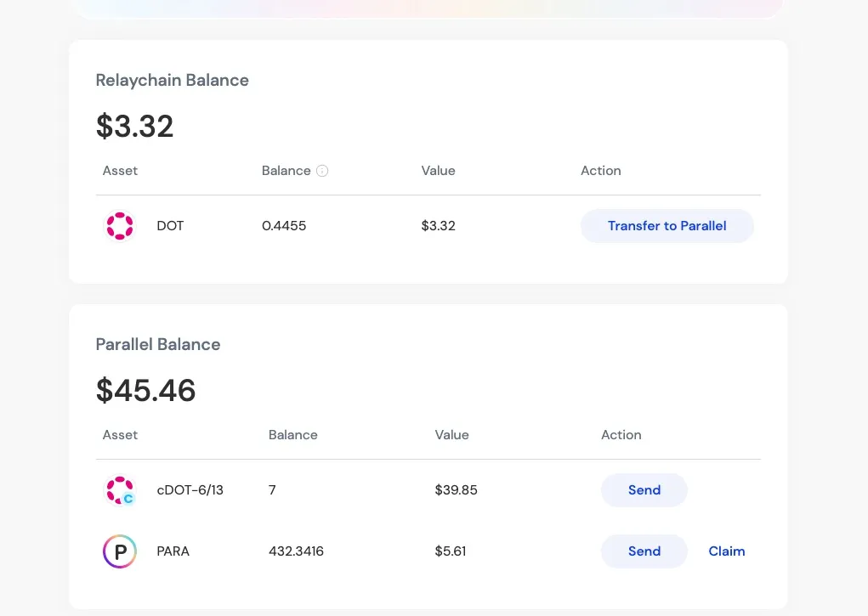Click Relaychain Value column header
The width and height of the screenshot is (868, 616).
[439, 171]
